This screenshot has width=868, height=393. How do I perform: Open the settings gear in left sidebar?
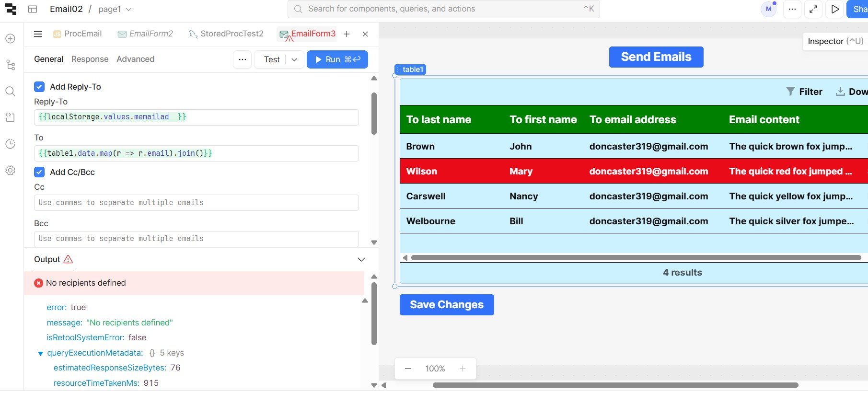pos(10,171)
